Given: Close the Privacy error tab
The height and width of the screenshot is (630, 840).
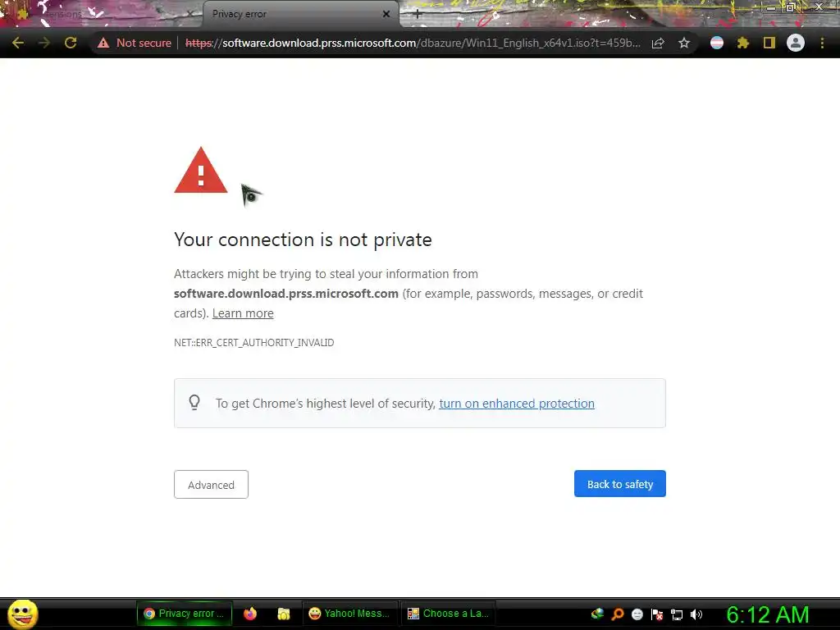Looking at the screenshot, I should tap(386, 15).
